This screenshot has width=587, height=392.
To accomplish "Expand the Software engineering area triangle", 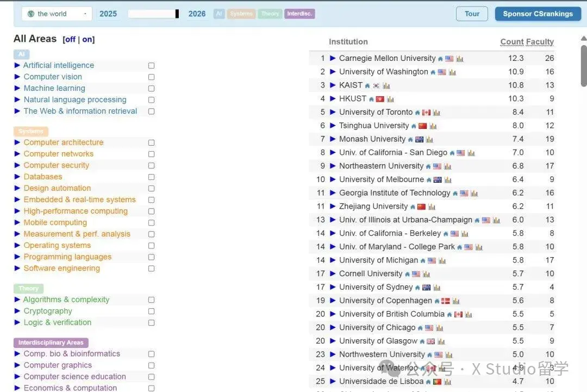I will click(x=17, y=268).
